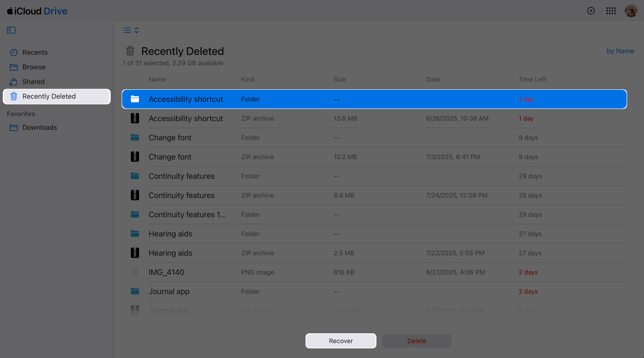Select the list view icon above Recently Deleted

pyautogui.click(x=127, y=30)
